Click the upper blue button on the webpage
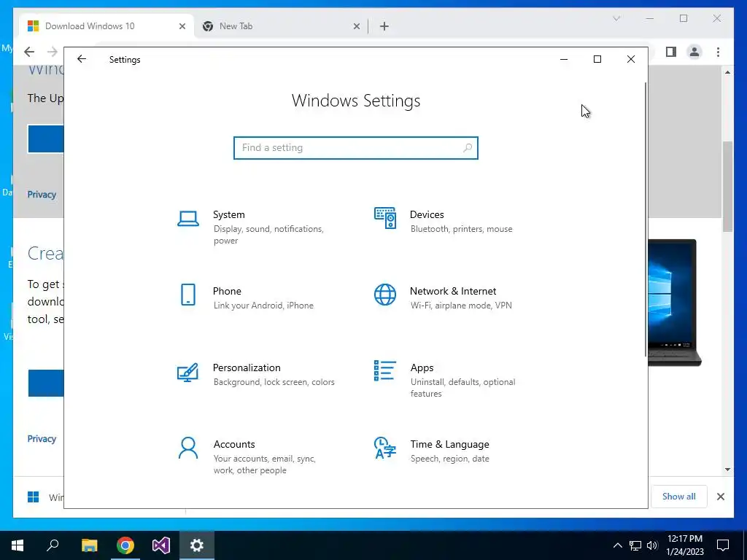Viewport: 747px width, 560px height. click(x=46, y=139)
